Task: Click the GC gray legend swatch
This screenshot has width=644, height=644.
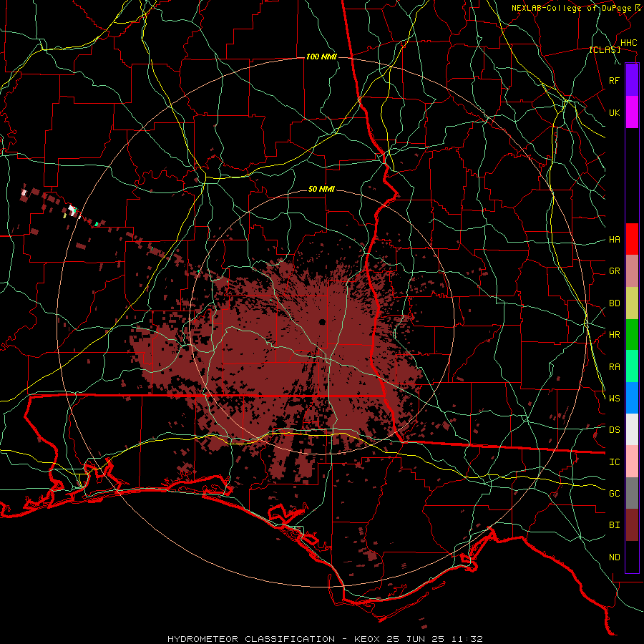Action: (632, 493)
